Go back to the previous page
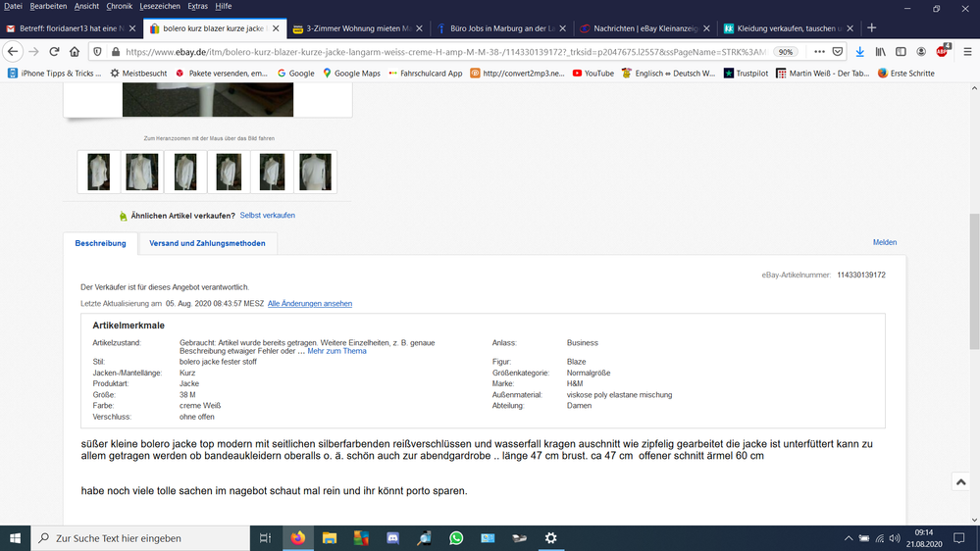980x551 pixels. click(x=13, y=52)
